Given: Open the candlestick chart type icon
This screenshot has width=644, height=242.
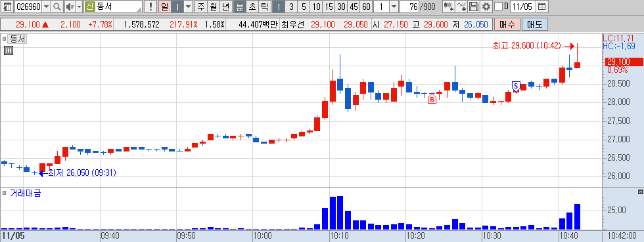Looking at the screenshot, I should (x=449, y=7).
